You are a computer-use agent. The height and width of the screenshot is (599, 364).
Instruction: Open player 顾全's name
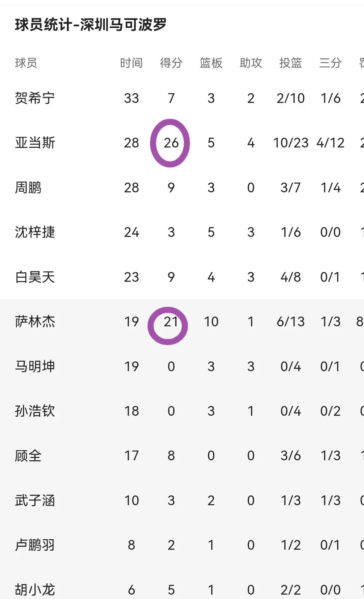pyautogui.click(x=28, y=456)
